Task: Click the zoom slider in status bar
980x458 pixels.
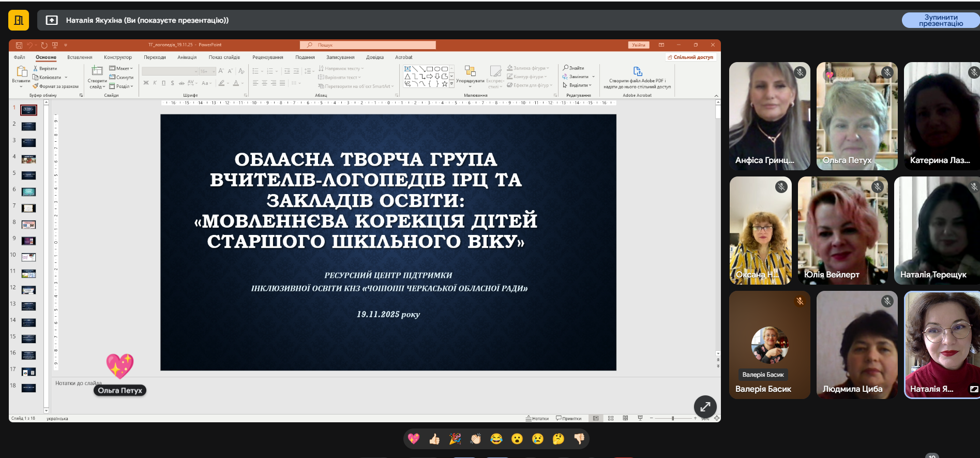Action: coord(673,418)
